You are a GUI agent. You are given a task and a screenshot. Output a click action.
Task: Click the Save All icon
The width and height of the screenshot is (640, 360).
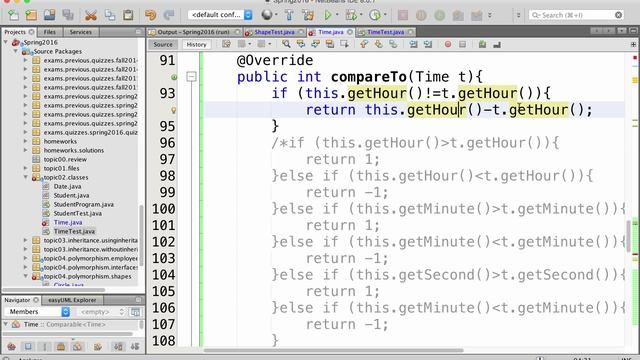coord(68,16)
